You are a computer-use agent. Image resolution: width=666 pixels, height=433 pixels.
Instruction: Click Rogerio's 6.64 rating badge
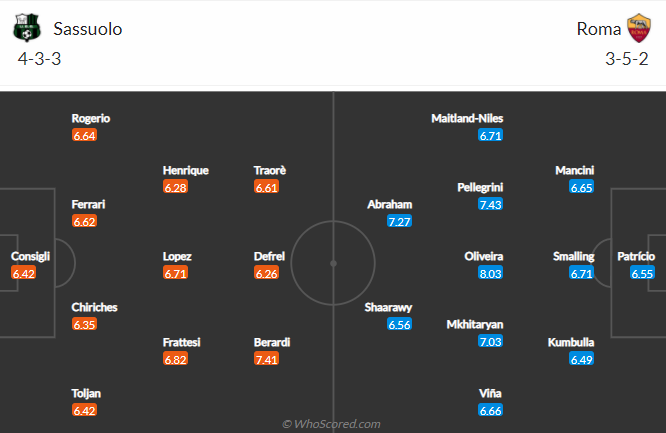84,136
